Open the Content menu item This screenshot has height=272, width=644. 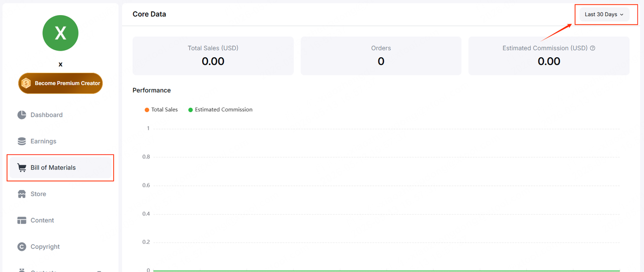click(x=60, y=220)
